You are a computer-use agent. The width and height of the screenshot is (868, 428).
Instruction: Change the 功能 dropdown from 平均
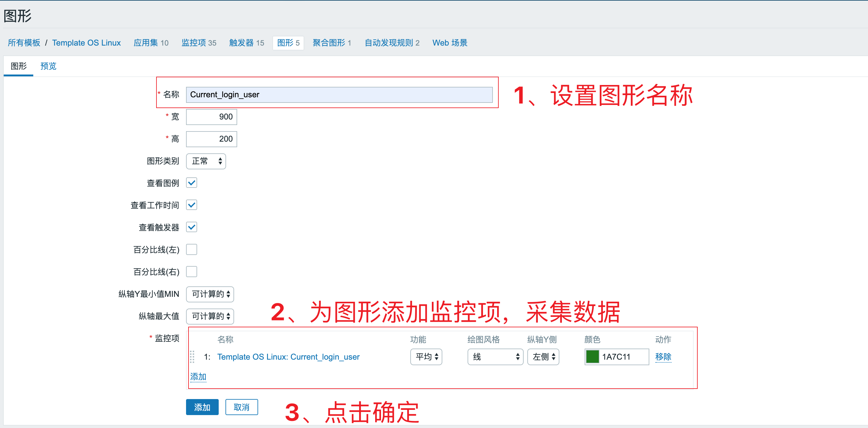(x=426, y=357)
